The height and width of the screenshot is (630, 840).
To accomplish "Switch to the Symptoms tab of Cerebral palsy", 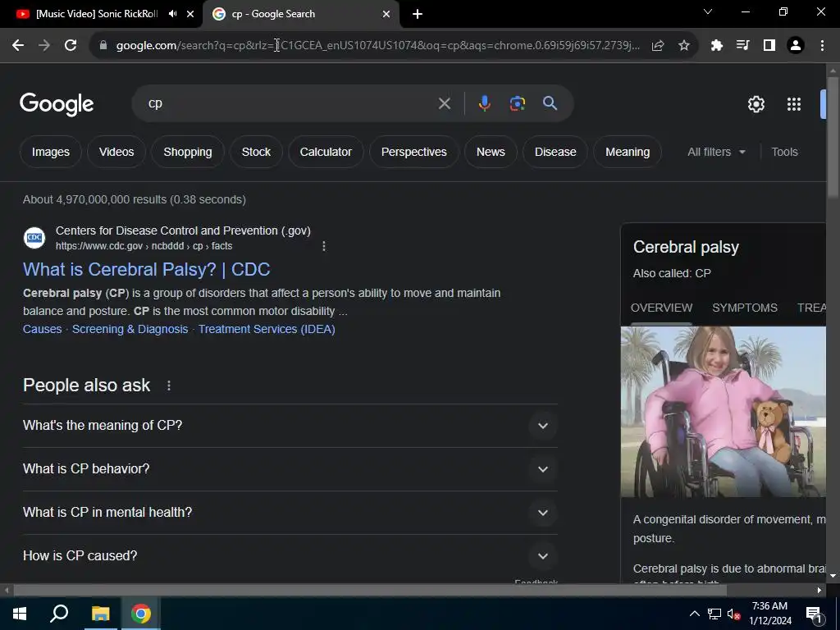I will [745, 308].
